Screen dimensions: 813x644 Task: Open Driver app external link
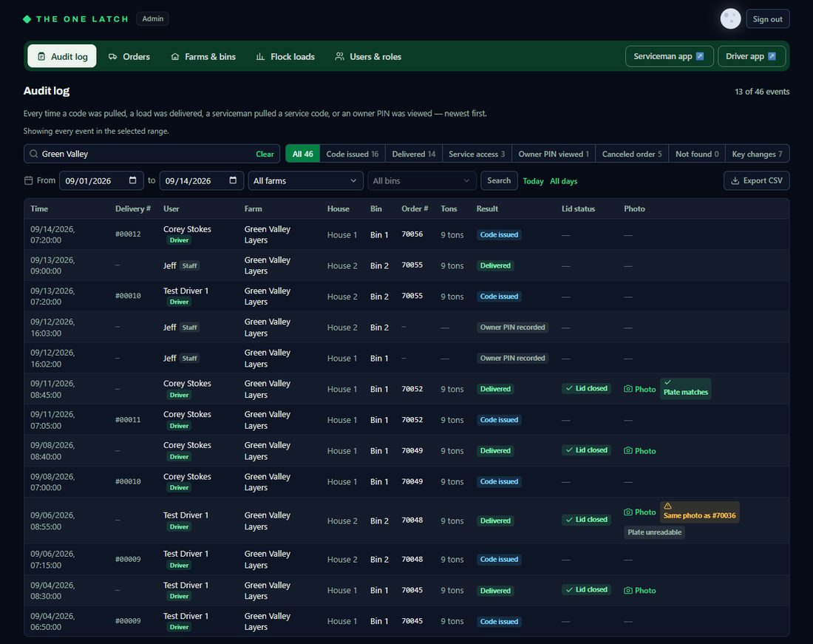pos(752,56)
